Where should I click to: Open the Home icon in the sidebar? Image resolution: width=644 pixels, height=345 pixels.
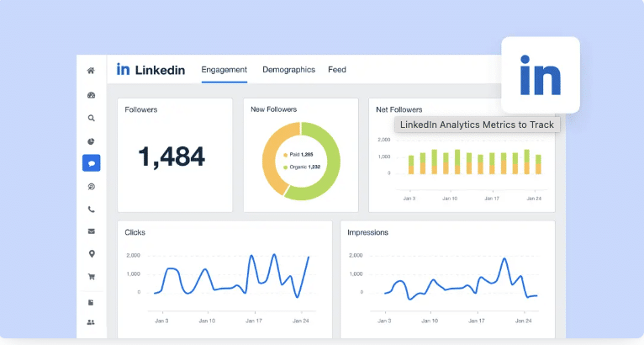91,71
